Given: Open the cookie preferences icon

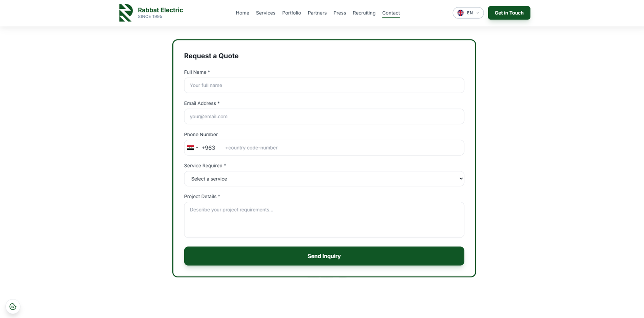Looking at the screenshot, I should [13, 307].
